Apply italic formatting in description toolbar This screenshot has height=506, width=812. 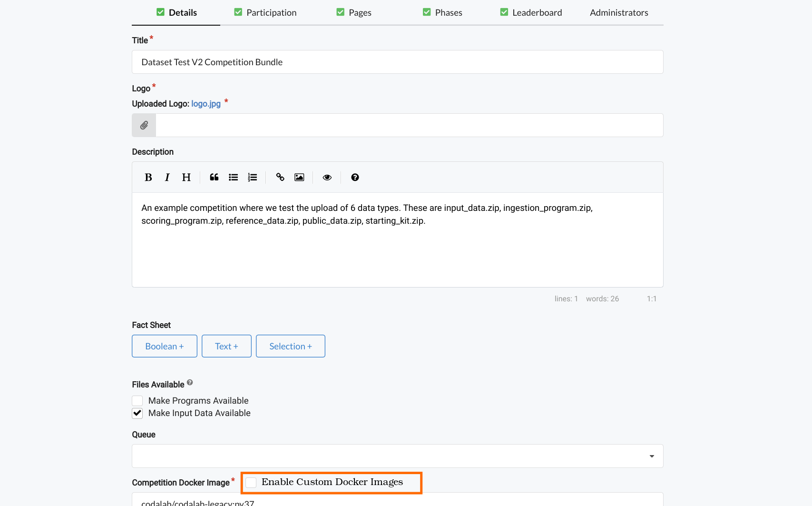click(x=167, y=177)
